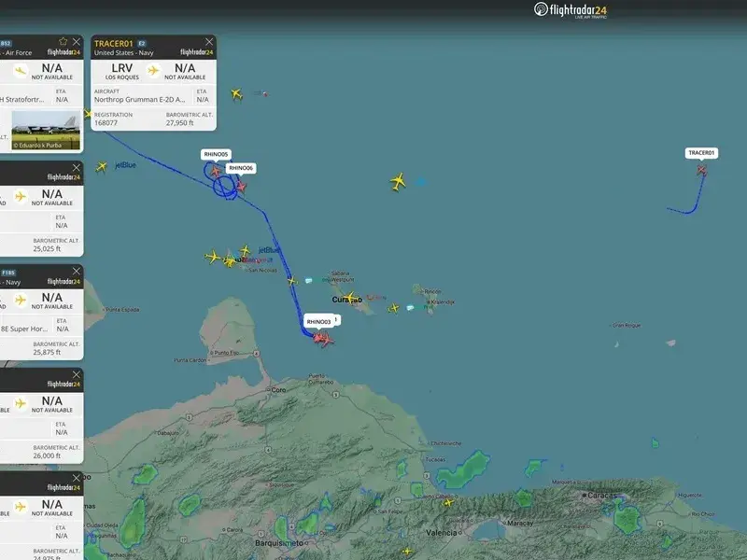This screenshot has height=560, width=747.
Task: Click the 25,875 ft altitude value
Action: click(47, 353)
